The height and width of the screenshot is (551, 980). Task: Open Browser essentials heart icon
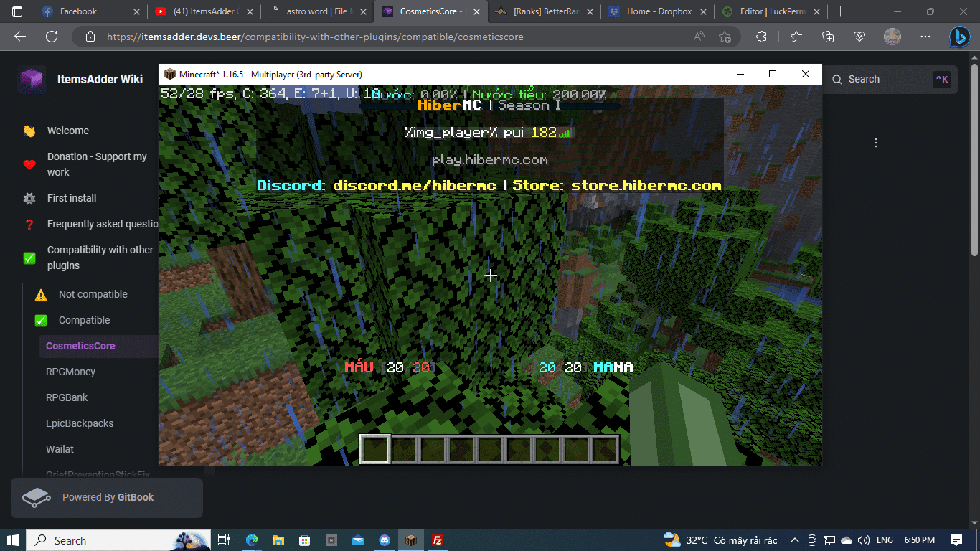[x=860, y=37]
